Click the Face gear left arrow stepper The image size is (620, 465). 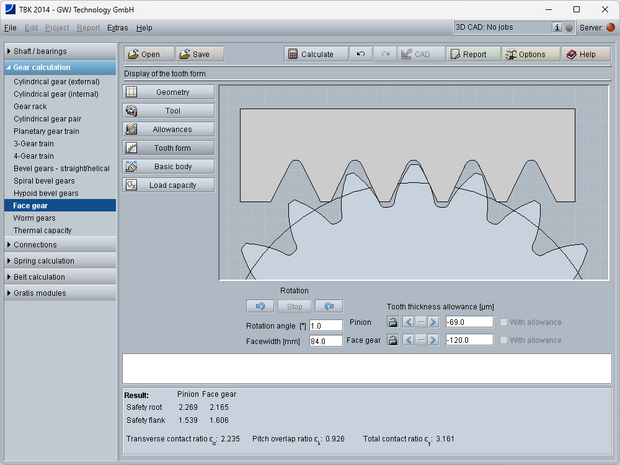tap(408, 340)
